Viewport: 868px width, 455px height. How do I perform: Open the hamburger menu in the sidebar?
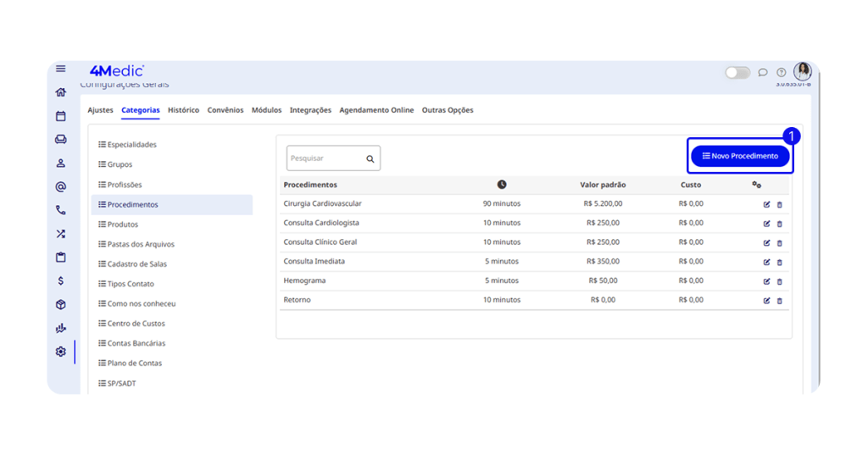click(61, 69)
